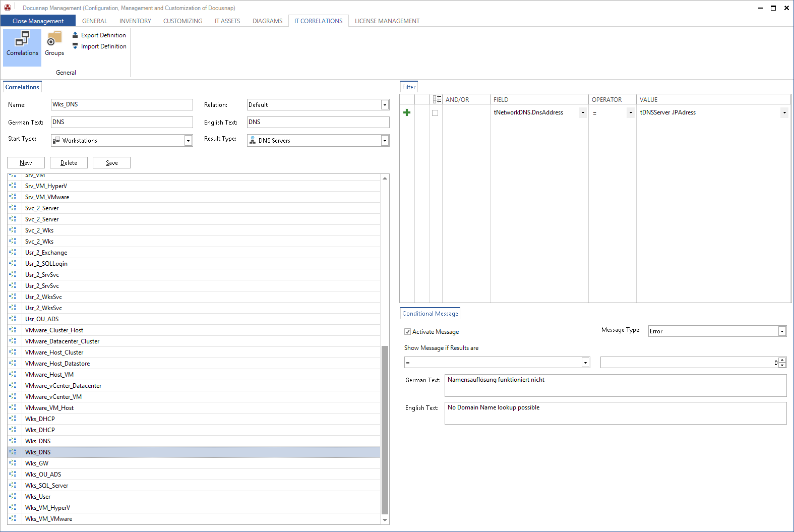This screenshot has width=794, height=532.
Task: Switch to the DIAGRAMS ribbon tab
Action: pyautogui.click(x=267, y=21)
